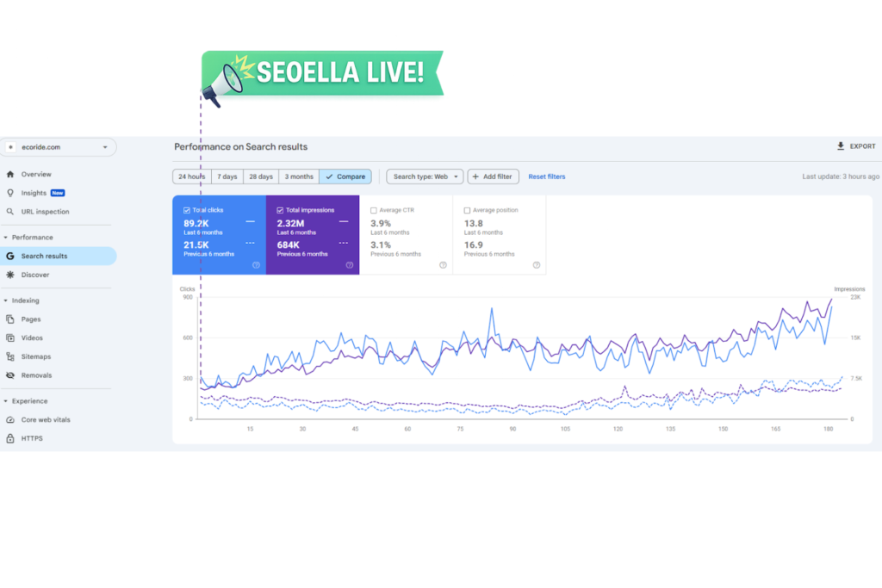The width and height of the screenshot is (882, 588).
Task: Click the Export download icon
Action: click(x=841, y=147)
